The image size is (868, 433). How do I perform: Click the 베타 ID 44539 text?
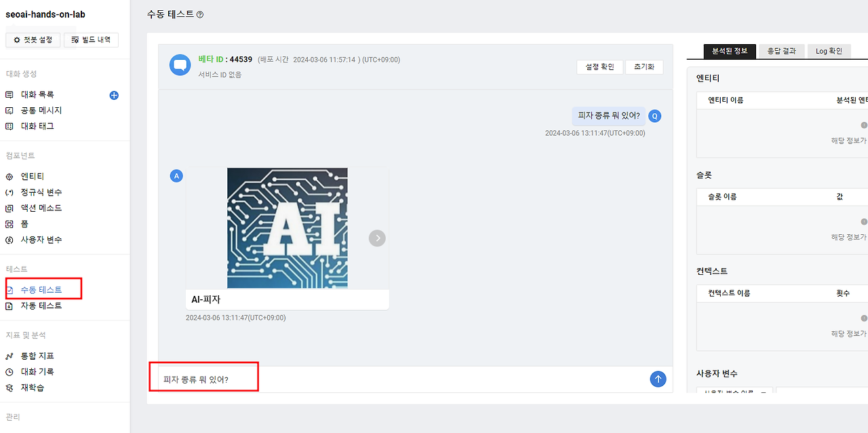(225, 60)
